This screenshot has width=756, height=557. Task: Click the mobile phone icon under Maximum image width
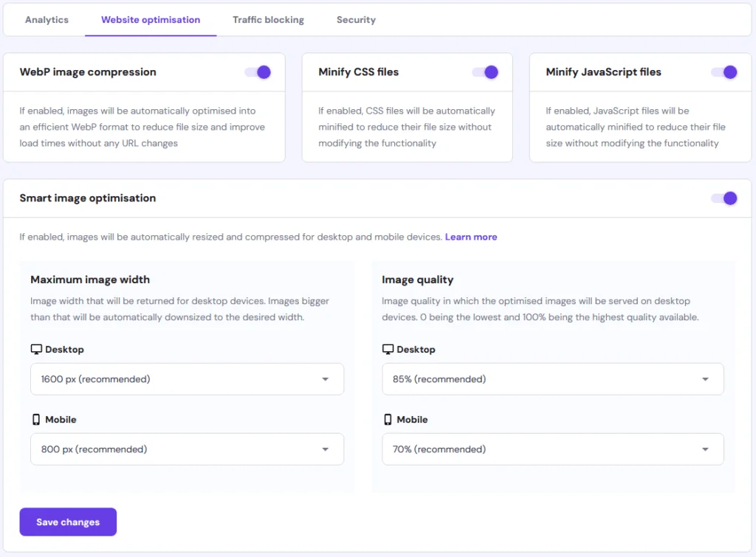pyautogui.click(x=36, y=419)
